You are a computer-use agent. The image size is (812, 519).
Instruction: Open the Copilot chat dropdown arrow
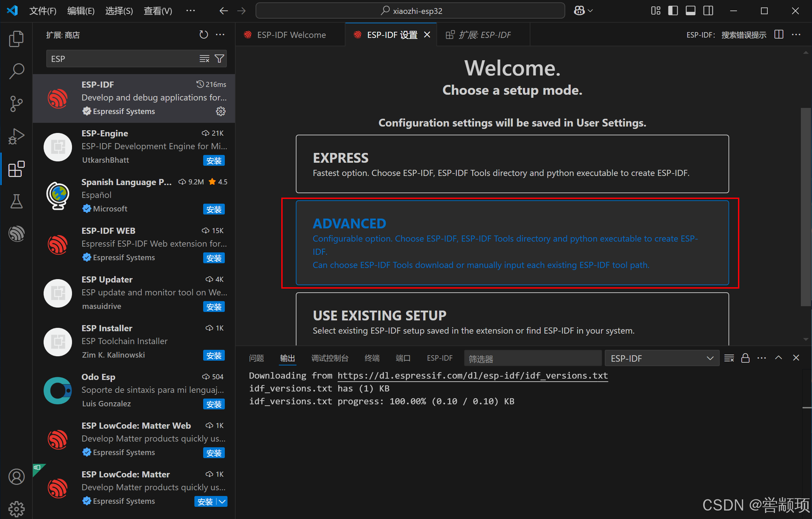(x=591, y=11)
